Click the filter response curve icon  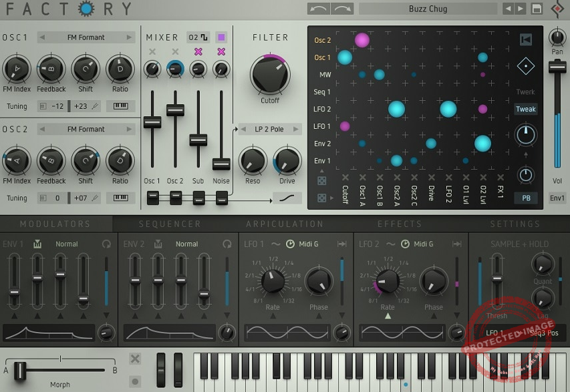[287, 198]
